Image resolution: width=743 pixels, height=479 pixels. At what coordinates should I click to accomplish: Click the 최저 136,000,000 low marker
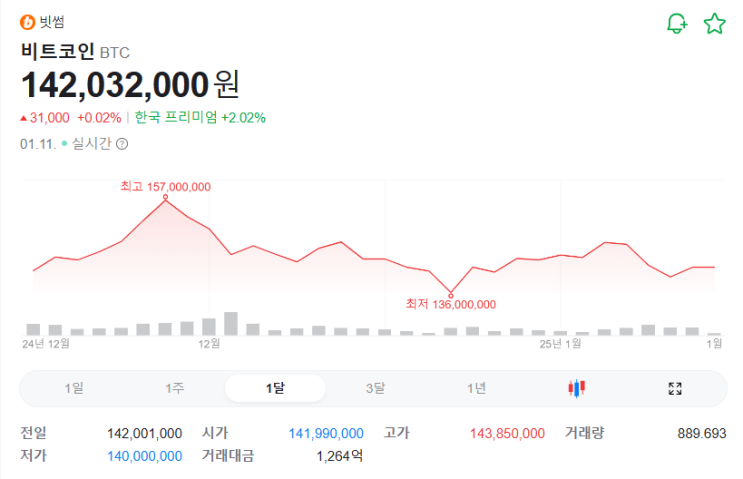tap(451, 294)
